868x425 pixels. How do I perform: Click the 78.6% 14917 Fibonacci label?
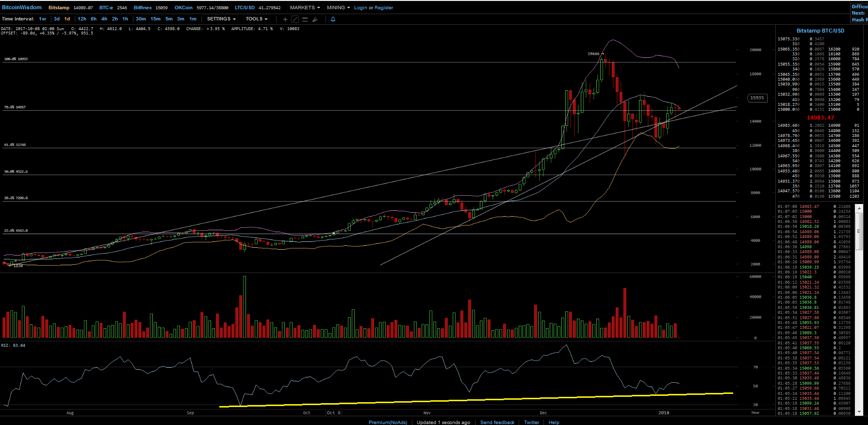click(x=15, y=107)
